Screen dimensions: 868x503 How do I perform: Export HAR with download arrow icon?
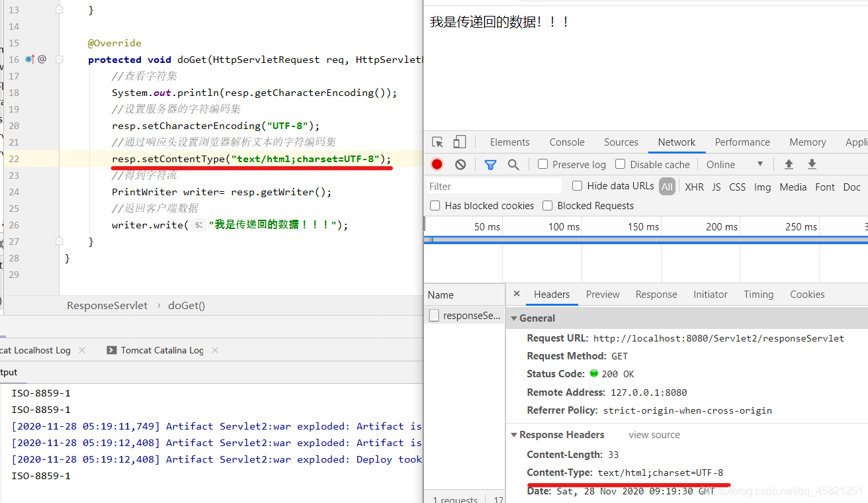tap(812, 164)
